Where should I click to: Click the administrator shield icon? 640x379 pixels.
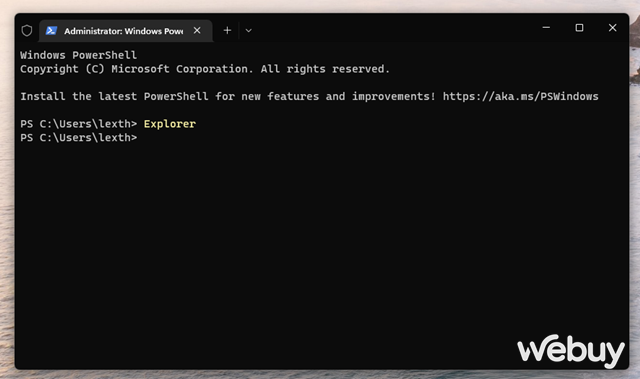[x=27, y=31]
